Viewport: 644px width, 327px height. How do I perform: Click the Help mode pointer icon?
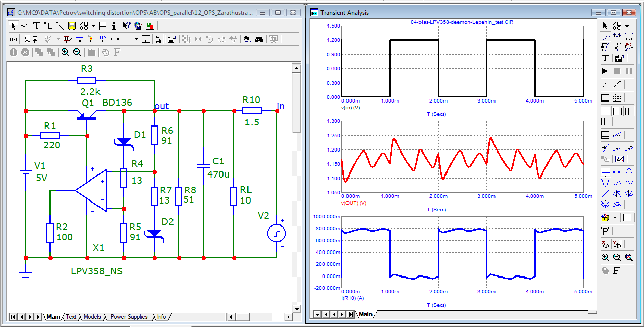click(x=127, y=26)
